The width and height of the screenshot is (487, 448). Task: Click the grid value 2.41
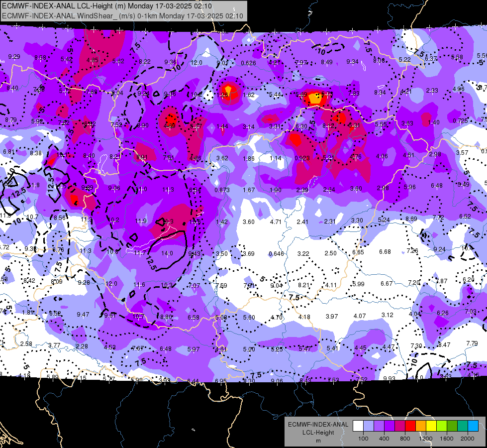[302, 222]
